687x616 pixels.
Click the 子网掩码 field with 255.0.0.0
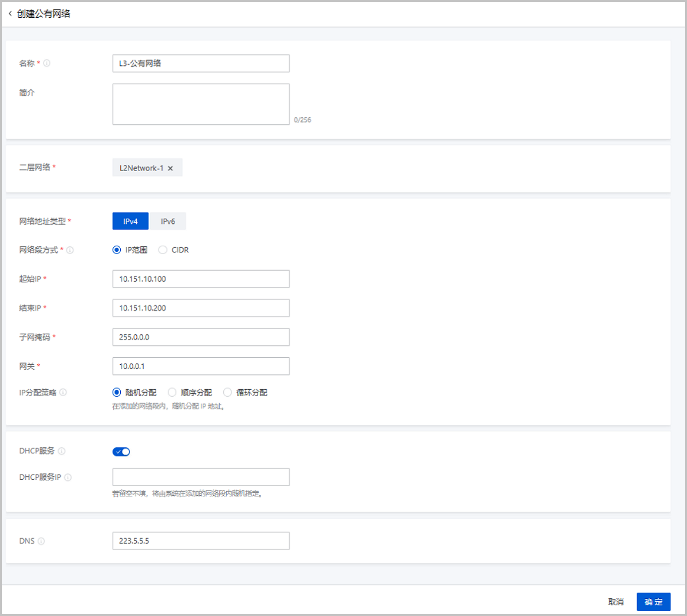click(201, 337)
